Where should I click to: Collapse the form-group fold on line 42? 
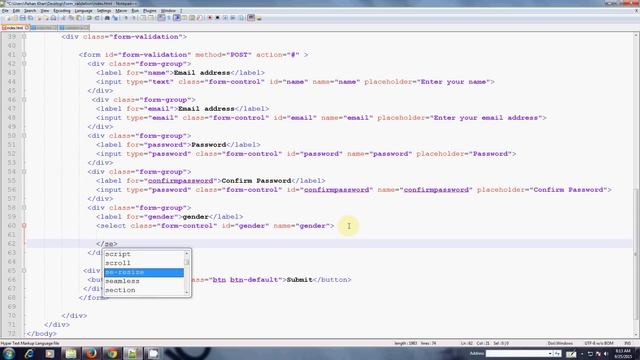(x=24, y=64)
